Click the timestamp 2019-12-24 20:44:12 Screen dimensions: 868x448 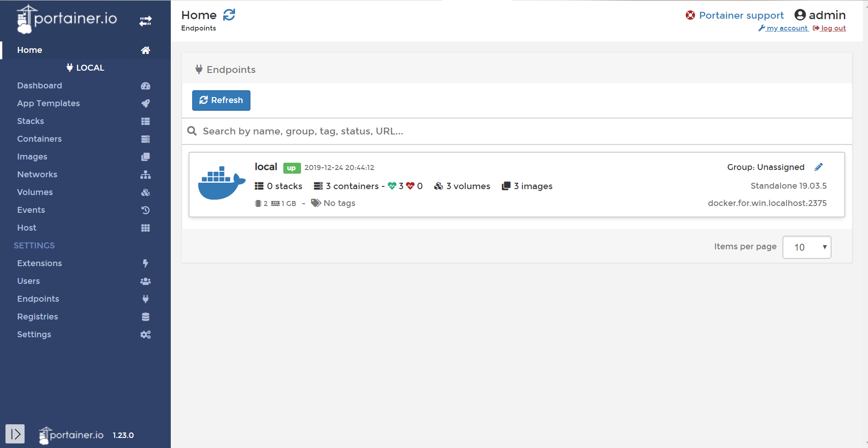(339, 168)
